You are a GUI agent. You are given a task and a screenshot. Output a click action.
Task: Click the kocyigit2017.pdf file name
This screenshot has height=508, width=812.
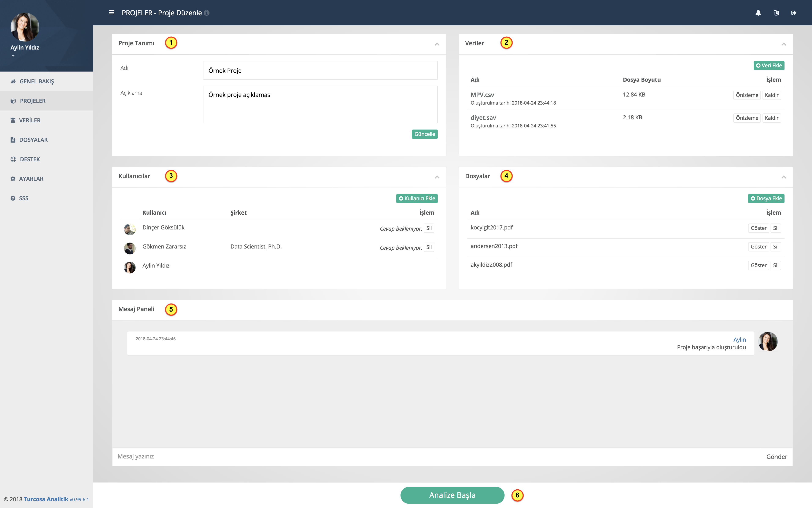(x=492, y=228)
